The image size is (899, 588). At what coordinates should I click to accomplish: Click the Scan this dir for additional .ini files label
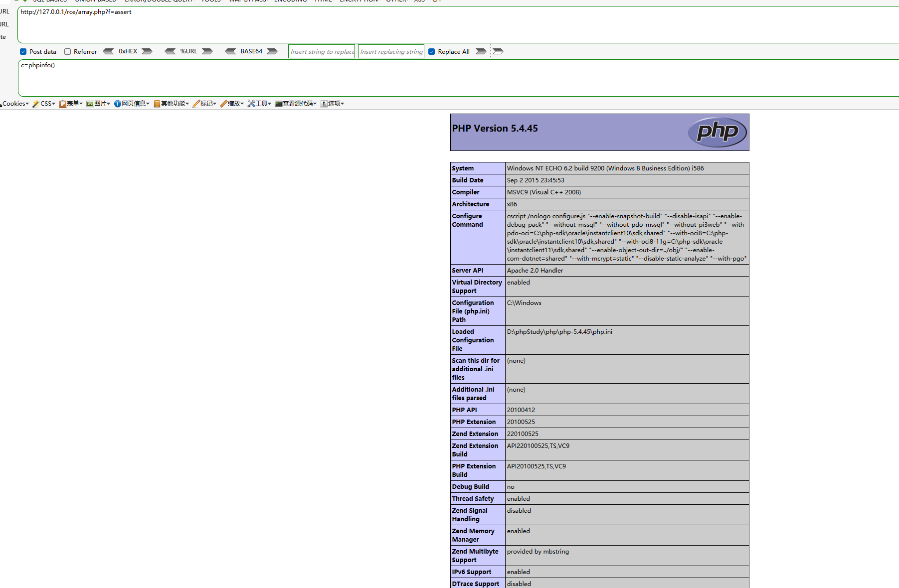[x=476, y=369]
